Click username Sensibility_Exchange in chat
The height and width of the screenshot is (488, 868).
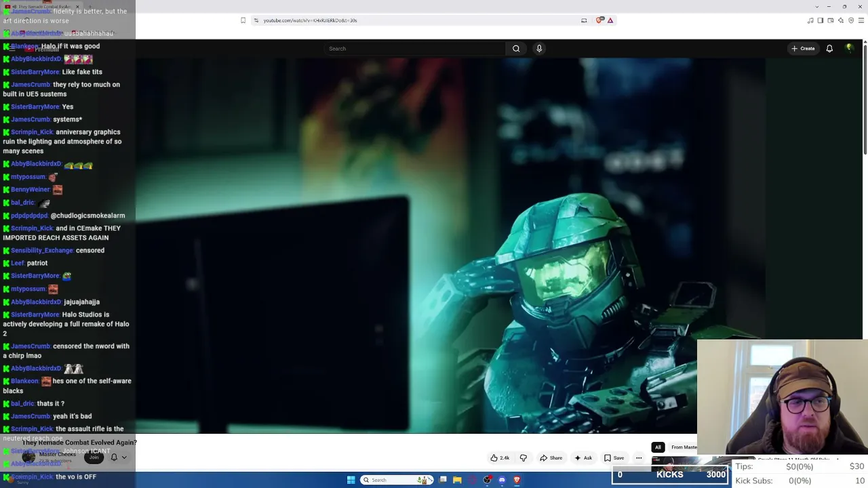tap(41, 251)
